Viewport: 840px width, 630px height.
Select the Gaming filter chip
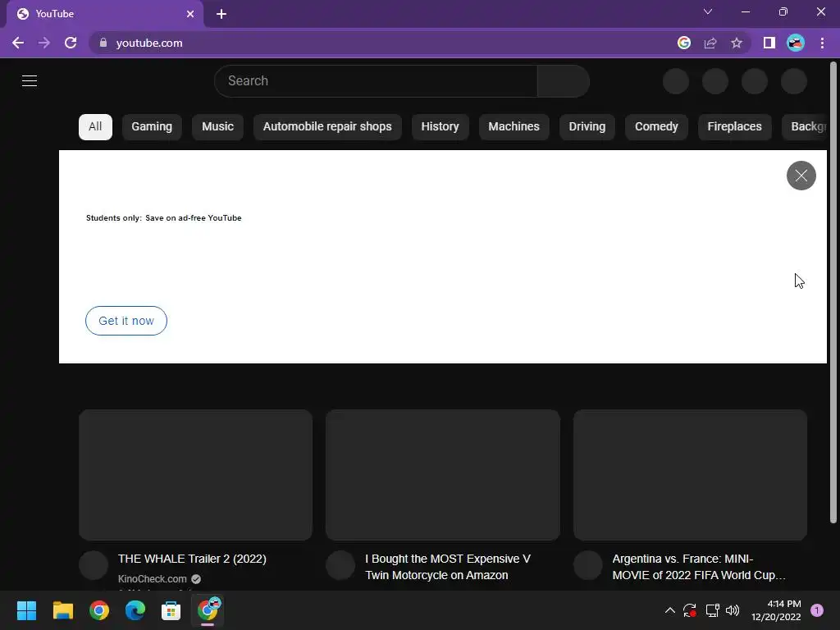[152, 127]
